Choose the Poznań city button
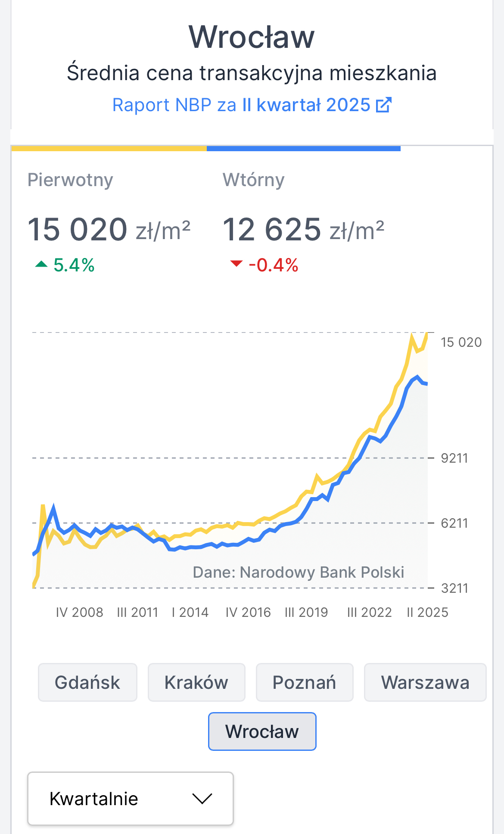 (305, 682)
